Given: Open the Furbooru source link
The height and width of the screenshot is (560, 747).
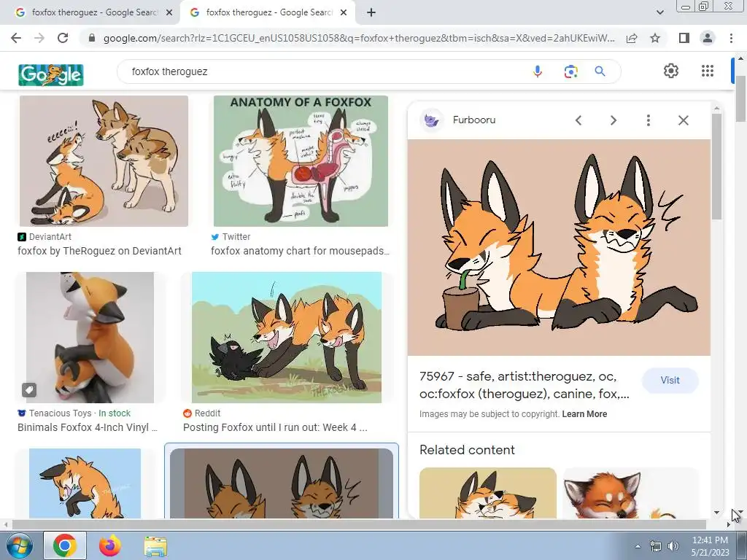Looking at the screenshot, I should coord(474,120).
